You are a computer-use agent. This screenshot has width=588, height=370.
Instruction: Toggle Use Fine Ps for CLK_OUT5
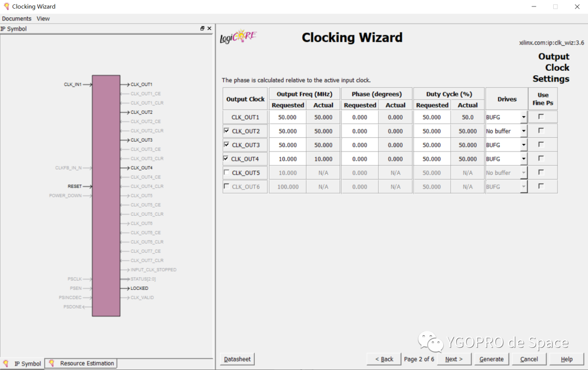tap(541, 172)
